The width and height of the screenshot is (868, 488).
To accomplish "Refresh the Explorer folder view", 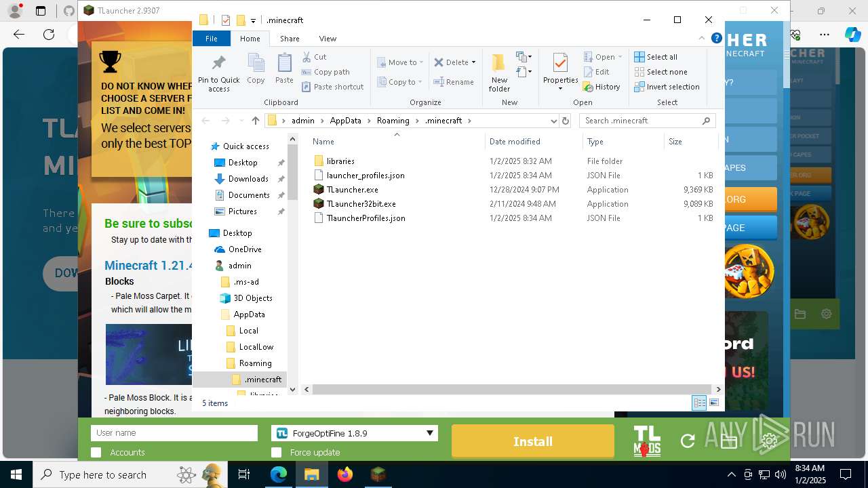I will (566, 121).
